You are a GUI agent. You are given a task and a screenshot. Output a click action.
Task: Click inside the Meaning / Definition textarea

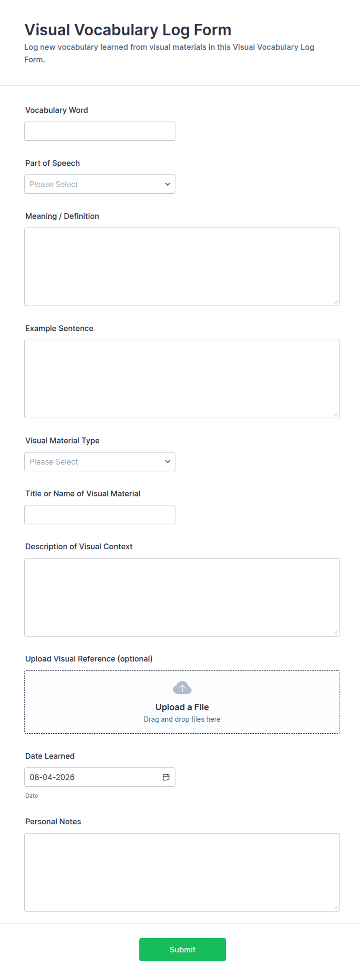tap(182, 267)
